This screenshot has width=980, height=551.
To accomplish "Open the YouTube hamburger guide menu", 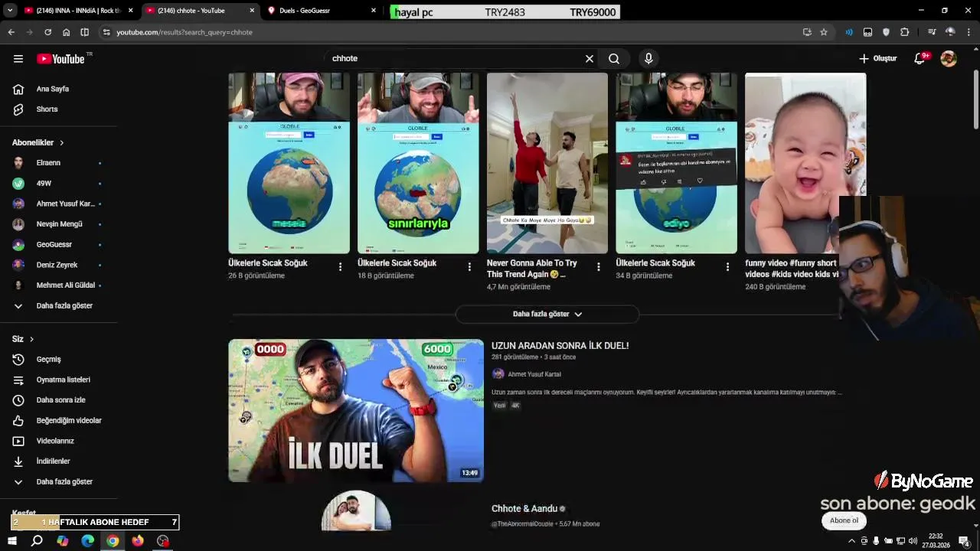I will click(x=18, y=59).
